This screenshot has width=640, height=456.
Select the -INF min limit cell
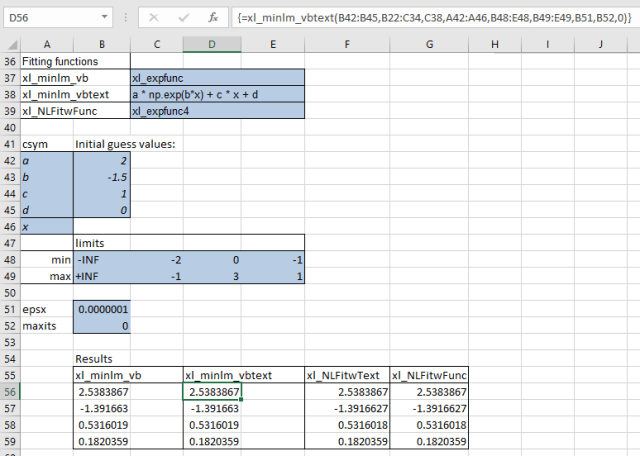101,260
